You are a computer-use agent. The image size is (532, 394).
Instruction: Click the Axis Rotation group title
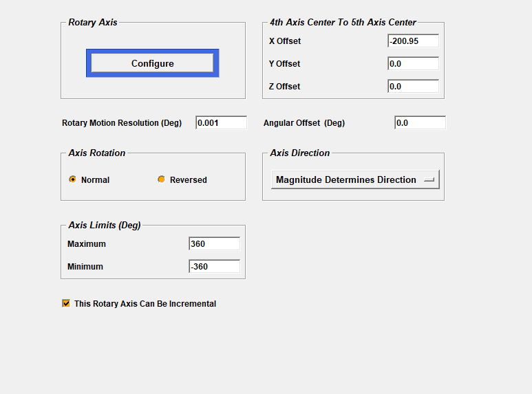click(97, 153)
